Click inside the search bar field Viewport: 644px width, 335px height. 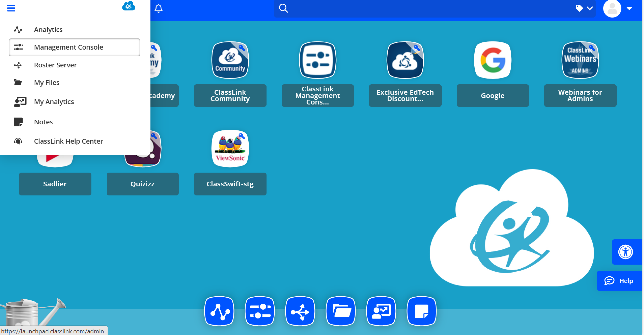[425, 8]
